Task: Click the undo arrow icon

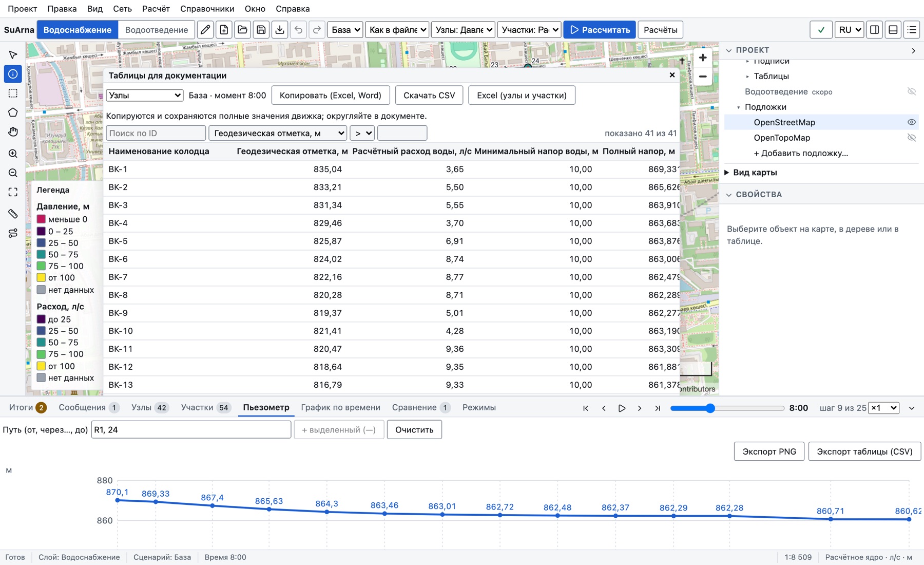Action: (x=298, y=30)
